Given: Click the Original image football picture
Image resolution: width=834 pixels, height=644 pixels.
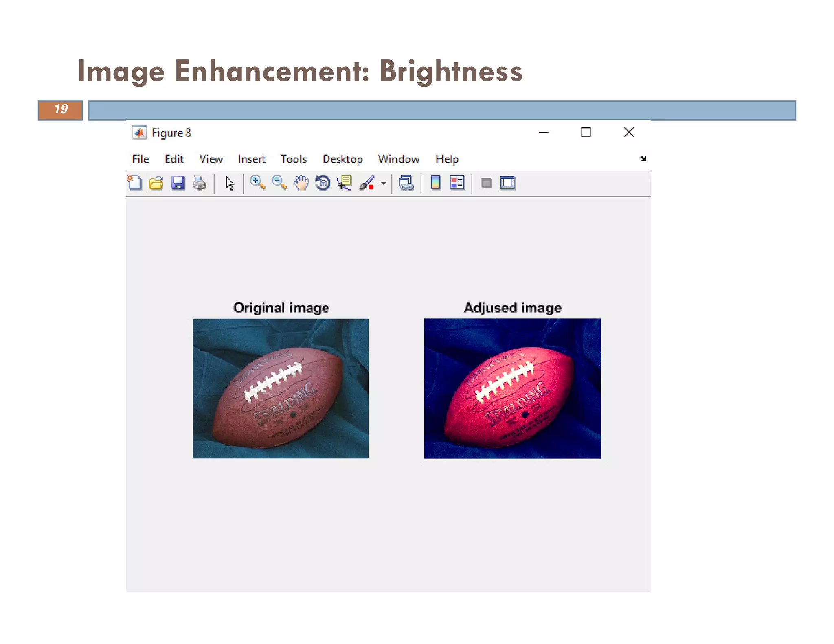Looking at the screenshot, I should (x=281, y=388).
